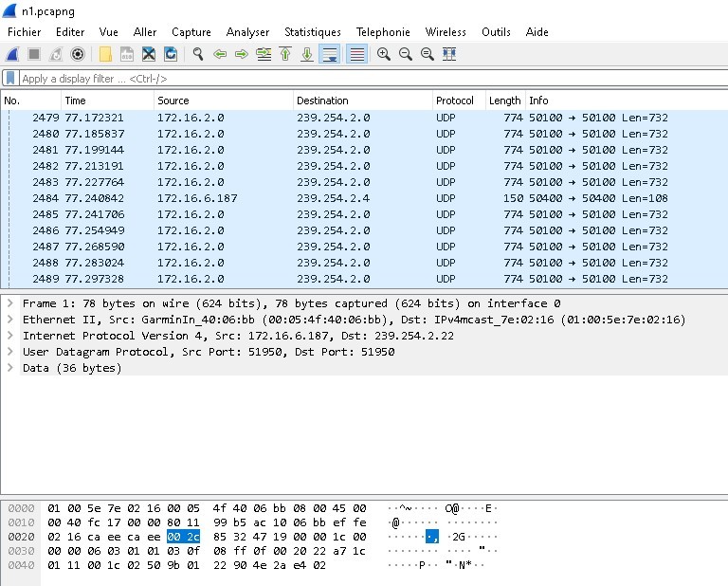The width and height of the screenshot is (728, 586).
Task: Stop the running capture
Action: tap(34, 54)
